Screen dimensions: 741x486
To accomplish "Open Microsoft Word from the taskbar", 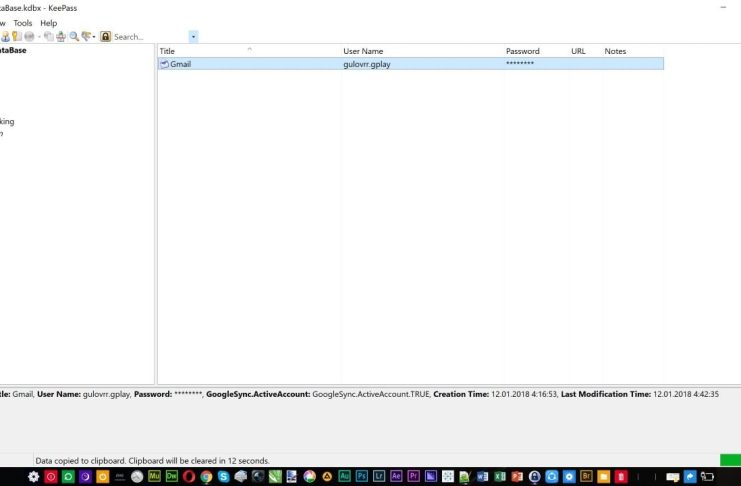I will (x=483, y=477).
